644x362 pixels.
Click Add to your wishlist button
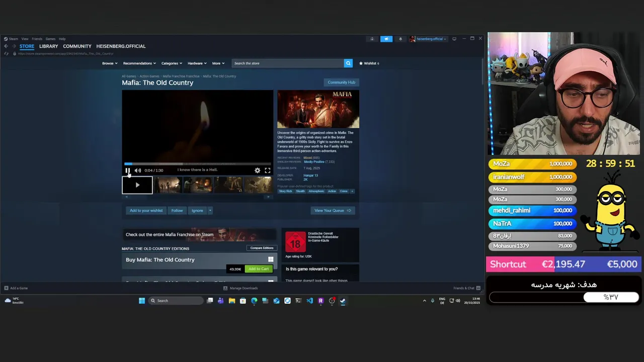(x=146, y=211)
